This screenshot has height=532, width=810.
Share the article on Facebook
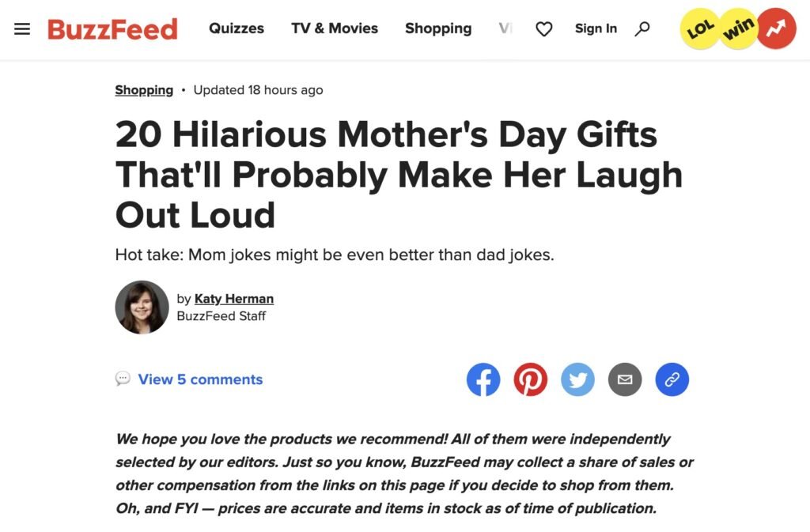483,379
